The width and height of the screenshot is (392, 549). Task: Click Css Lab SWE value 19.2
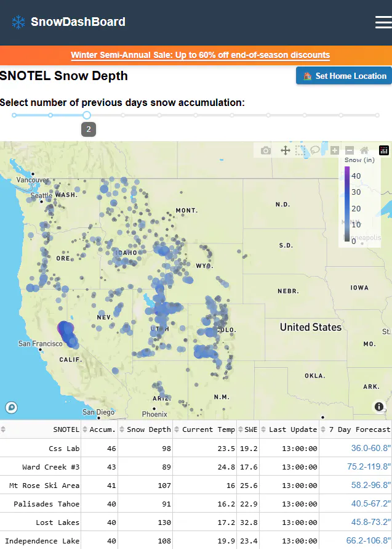tap(249, 449)
